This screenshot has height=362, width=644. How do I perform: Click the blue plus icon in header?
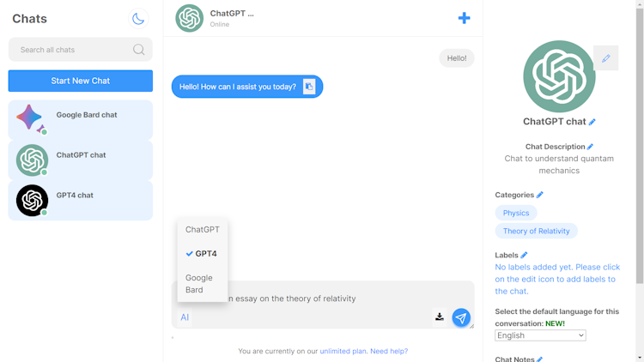[x=464, y=18]
